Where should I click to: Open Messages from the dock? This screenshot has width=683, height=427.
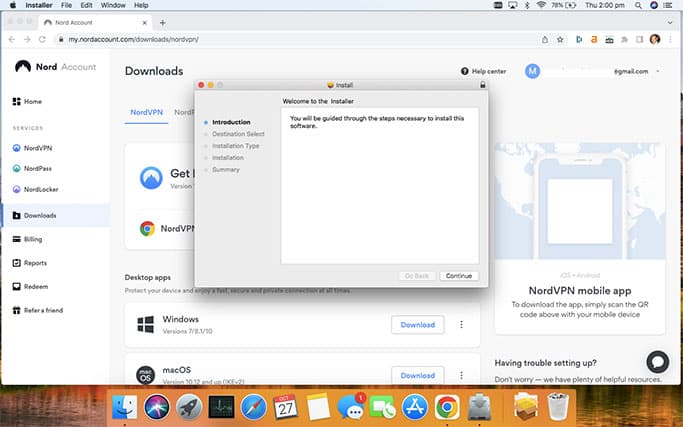pyautogui.click(x=350, y=408)
